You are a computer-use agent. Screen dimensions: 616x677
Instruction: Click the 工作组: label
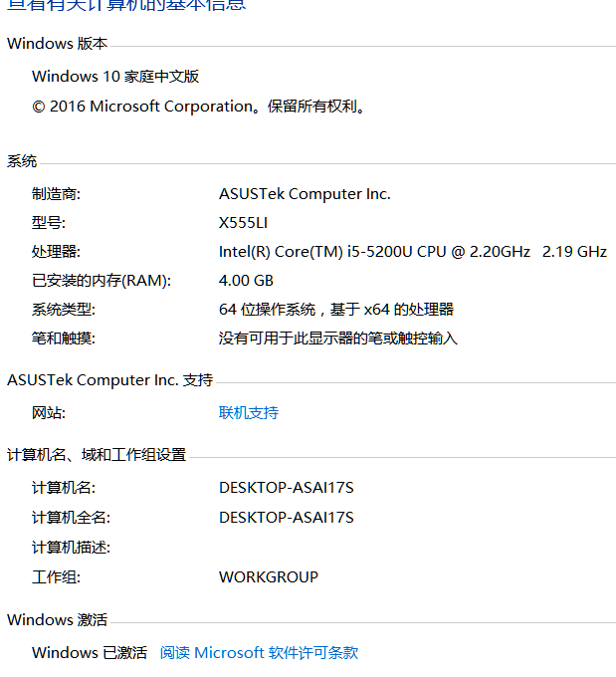[56, 576]
